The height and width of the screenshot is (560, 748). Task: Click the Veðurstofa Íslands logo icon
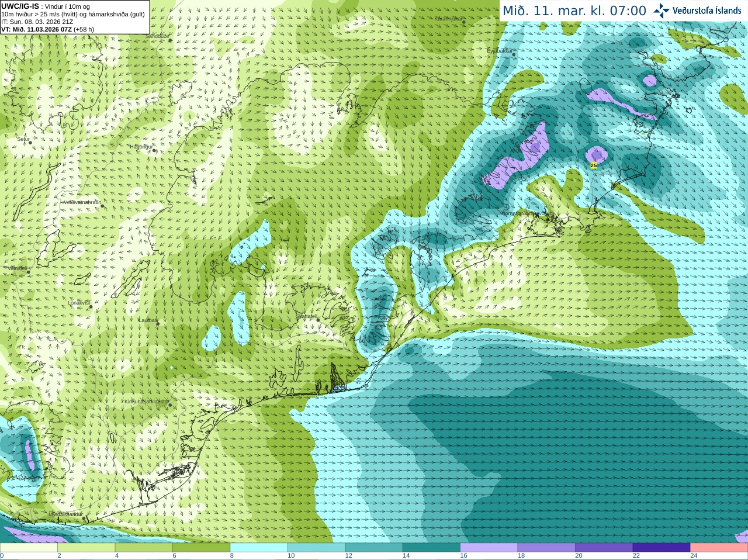[662, 11]
